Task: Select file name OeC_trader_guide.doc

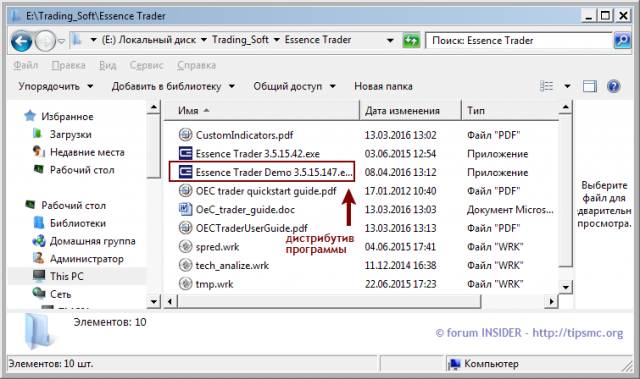Action: click(245, 210)
